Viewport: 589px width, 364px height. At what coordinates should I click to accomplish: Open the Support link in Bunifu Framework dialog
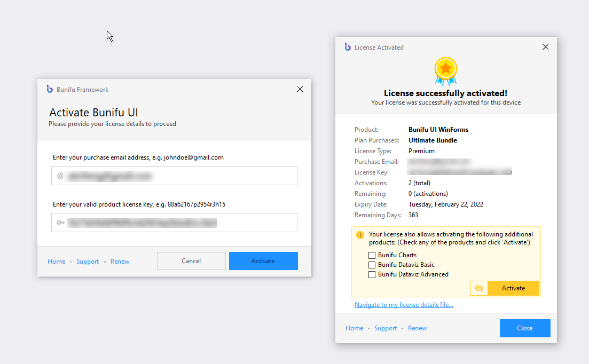pos(88,261)
